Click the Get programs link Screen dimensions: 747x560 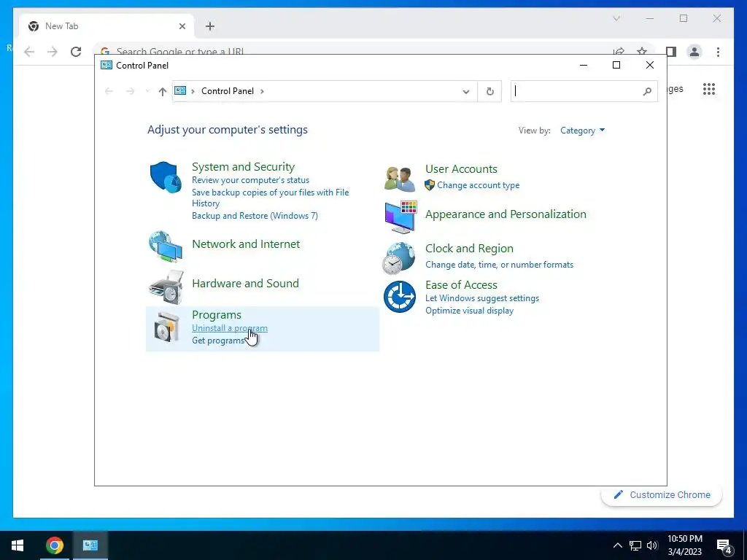pyautogui.click(x=218, y=341)
